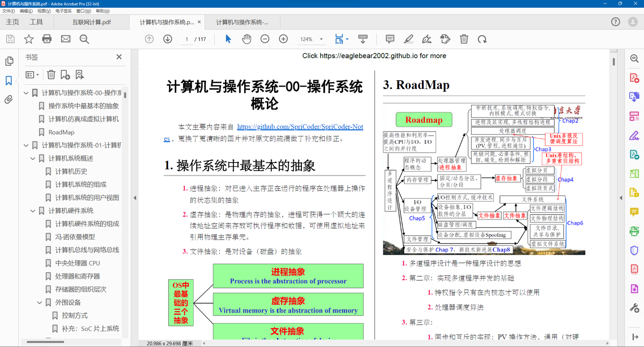Collapse the 外围设备 bookmark group
The image size is (644, 347).
39,302
